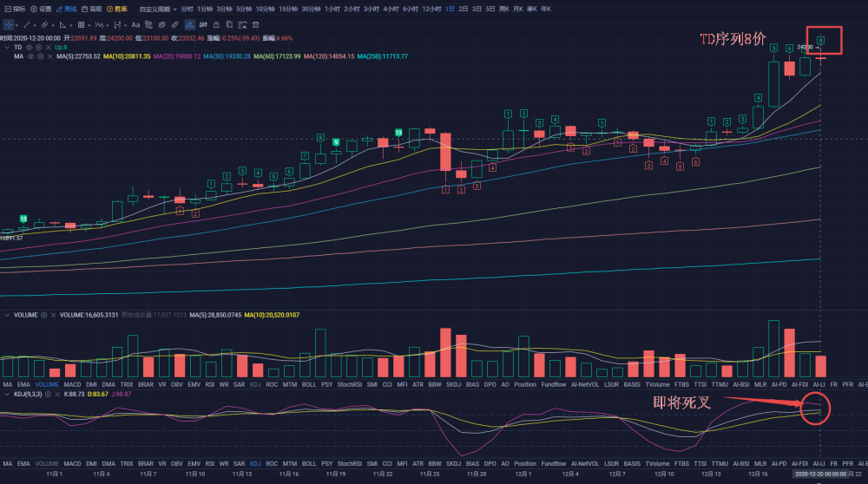The image size is (868, 484).
Task: Open the line tool dropdown arrow
Action: (x=35, y=25)
